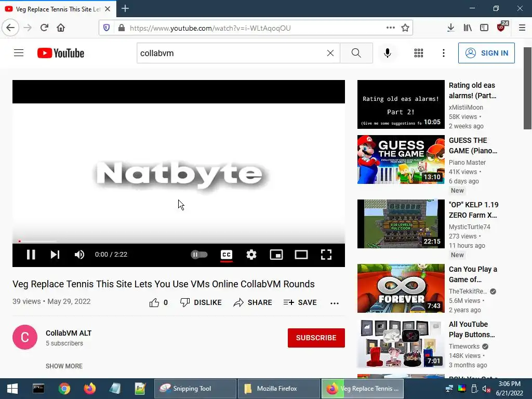Open the CollabVM ALT channel name link
The height and width of the screenshot is (399, 532).
(69, 333)
